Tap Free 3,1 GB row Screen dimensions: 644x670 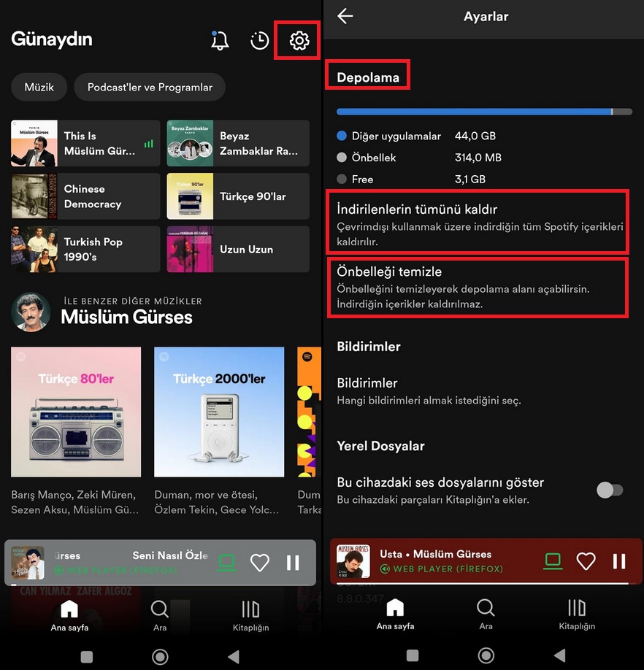[x=411, y=180]
